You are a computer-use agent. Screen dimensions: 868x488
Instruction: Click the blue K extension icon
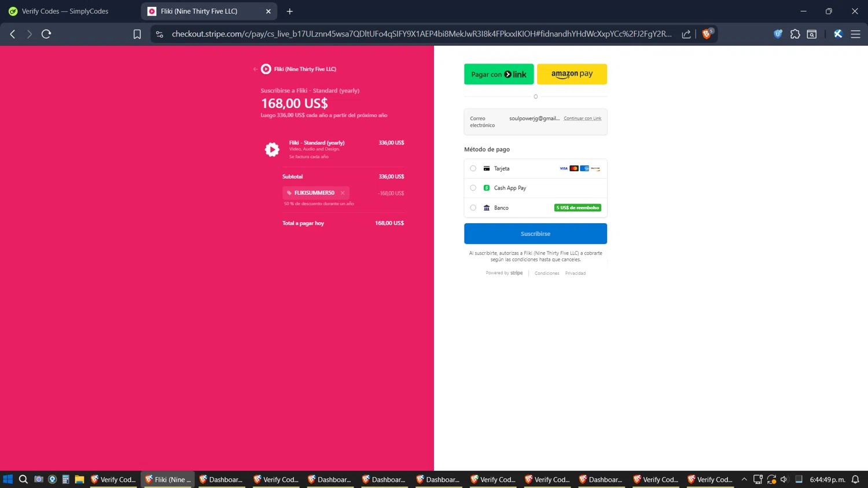coord(838,34)
